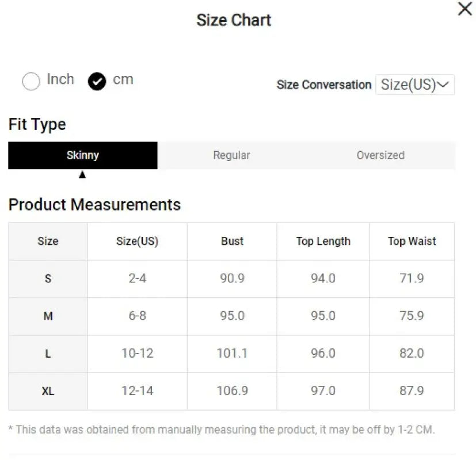
Task: Select the Inch unit radio button
Action: (x=31, y=81)
